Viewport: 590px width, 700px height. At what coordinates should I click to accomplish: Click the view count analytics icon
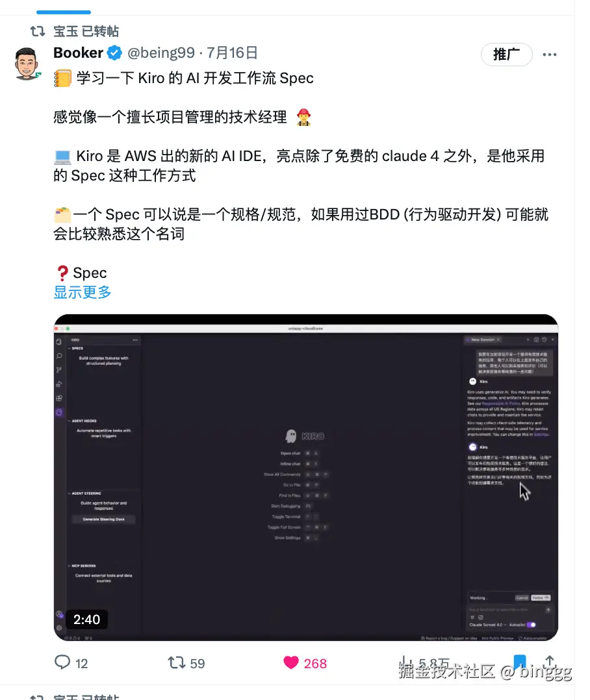405,662
